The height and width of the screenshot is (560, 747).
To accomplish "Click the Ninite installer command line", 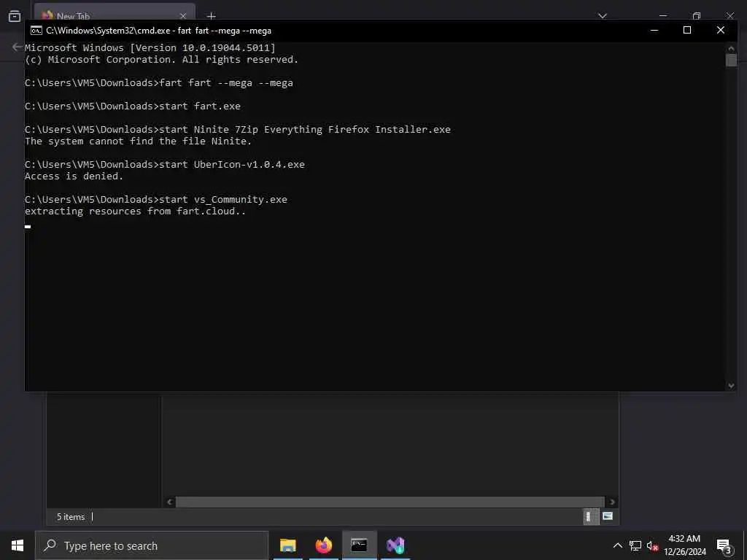I will [x=238, y=130].
